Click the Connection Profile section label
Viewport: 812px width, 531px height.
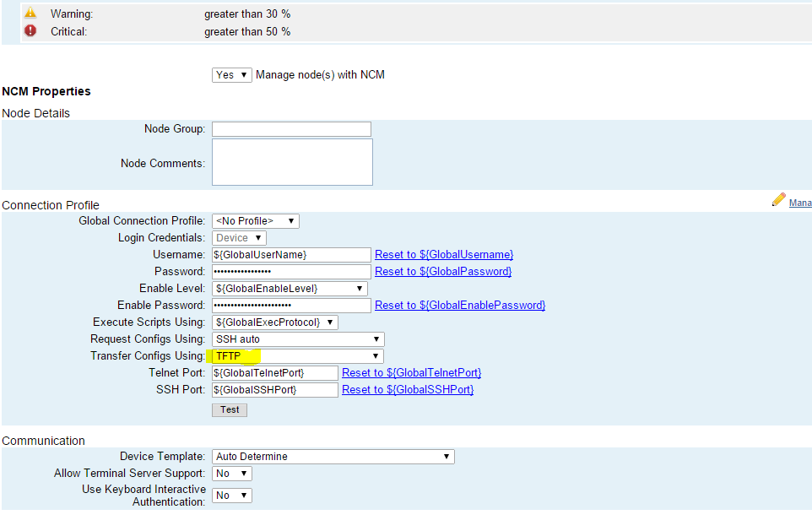pos(51,205)
